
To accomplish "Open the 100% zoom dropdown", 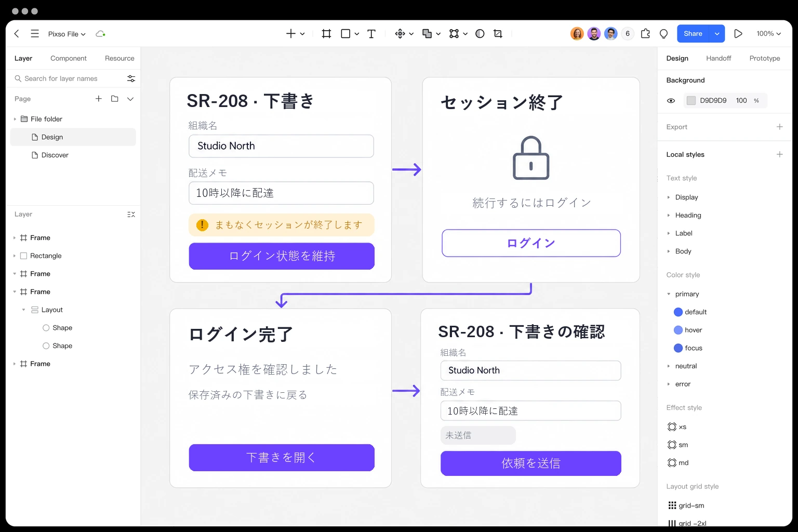I will point(769,34).
